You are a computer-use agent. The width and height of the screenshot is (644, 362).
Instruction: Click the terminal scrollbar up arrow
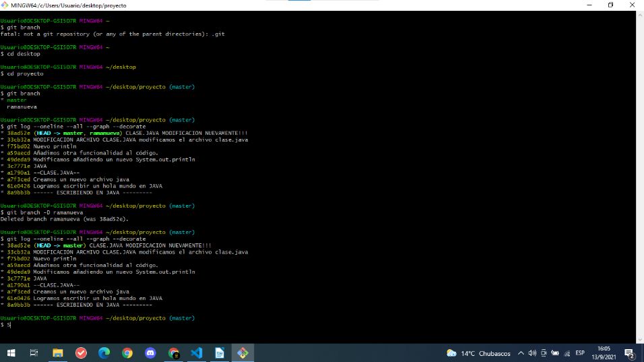[640, 15]
